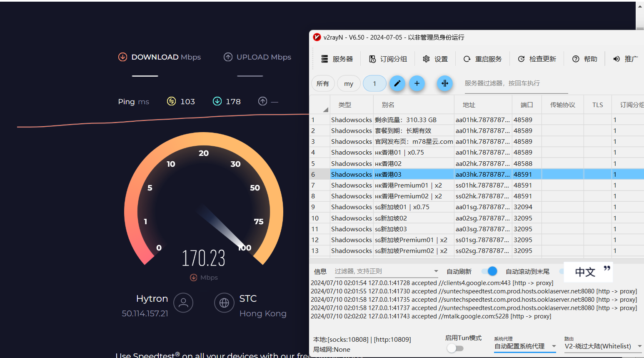Click the DOWNLOAD Mbps label
The width and height of the screenshot is (644, 358).
point(166,57)
